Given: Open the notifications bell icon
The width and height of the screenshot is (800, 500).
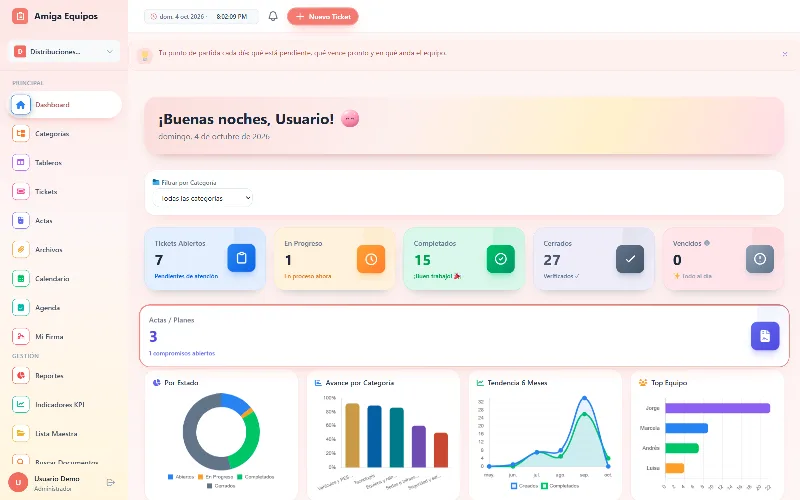Looking at the screenshot, I should [x=273, y=16].
